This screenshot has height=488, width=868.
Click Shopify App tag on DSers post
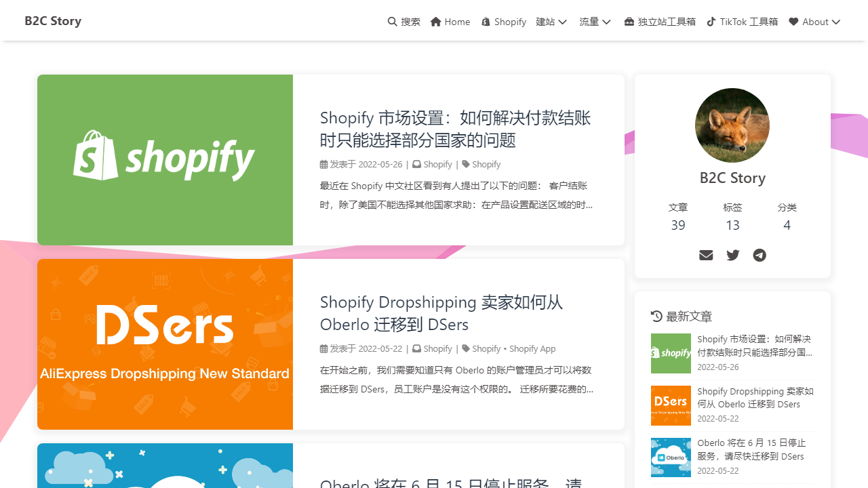pos(532,348)
